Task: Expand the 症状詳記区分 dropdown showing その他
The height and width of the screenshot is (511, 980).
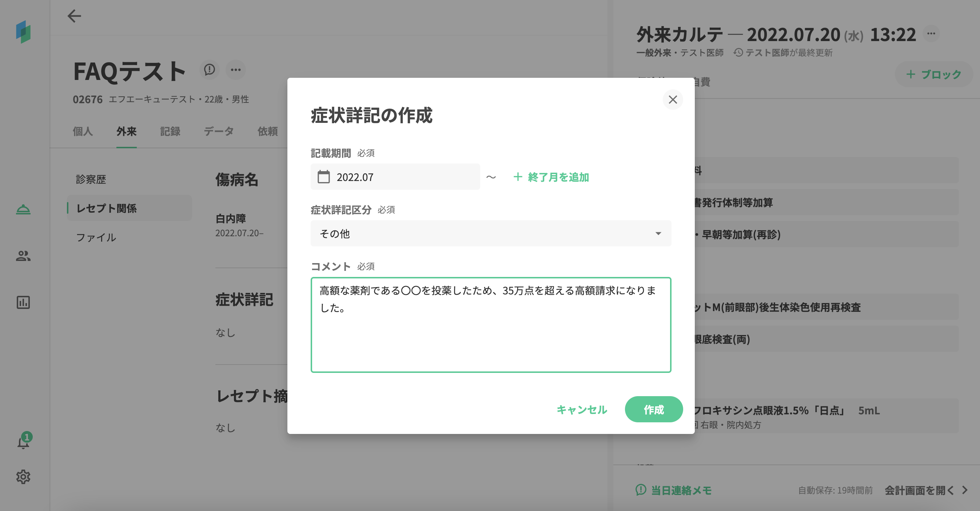Action: coord(491,233)
